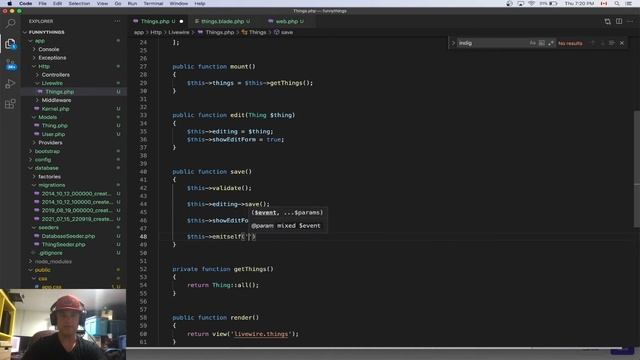Image resolution: width=640 pixels, height=360 pixels.
Task: Close the find widget
Action: pos(622,43)
